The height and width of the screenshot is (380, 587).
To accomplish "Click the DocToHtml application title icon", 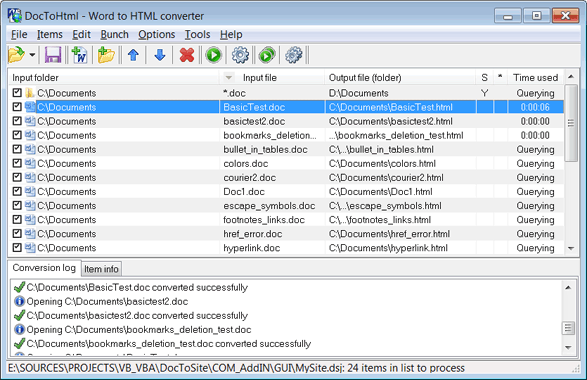I will [x=15, y=15].
